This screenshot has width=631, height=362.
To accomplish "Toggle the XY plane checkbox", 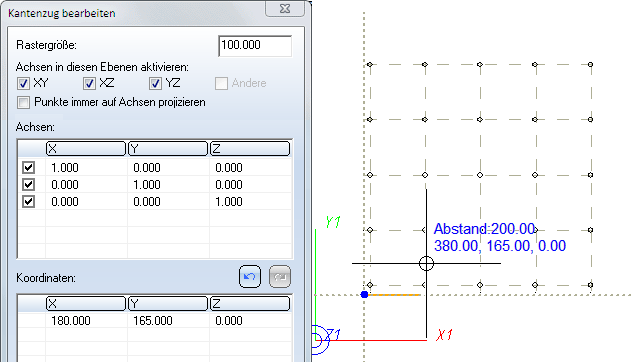I will click(23, 83).
